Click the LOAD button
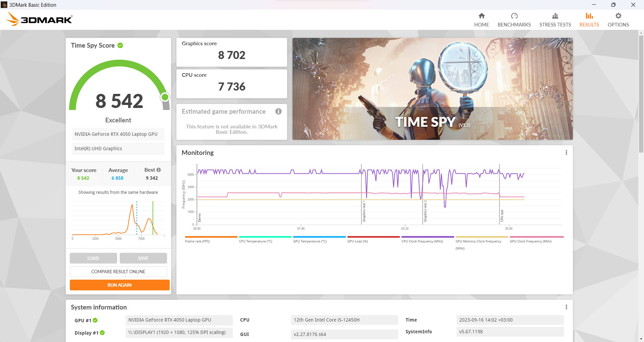644x342 pixels. coord(93,258)
